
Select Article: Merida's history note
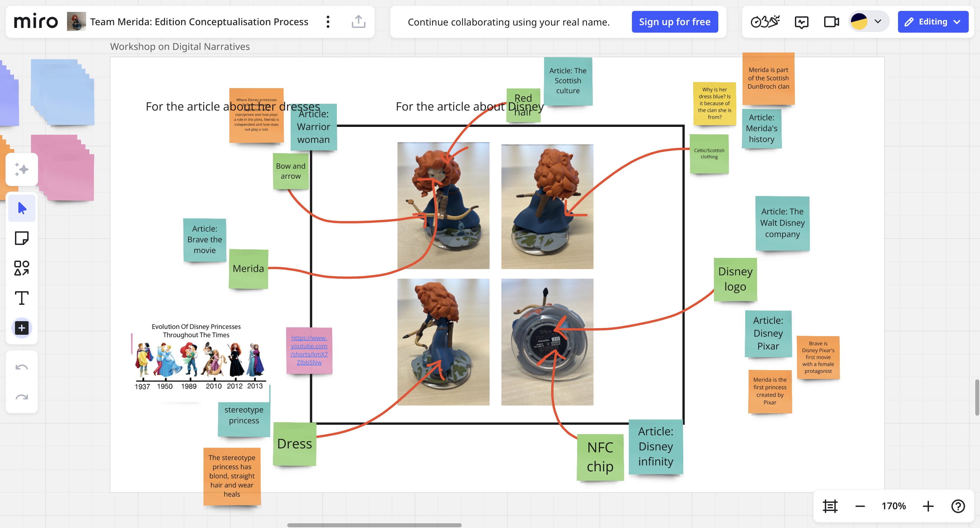[x=762, y=129]
